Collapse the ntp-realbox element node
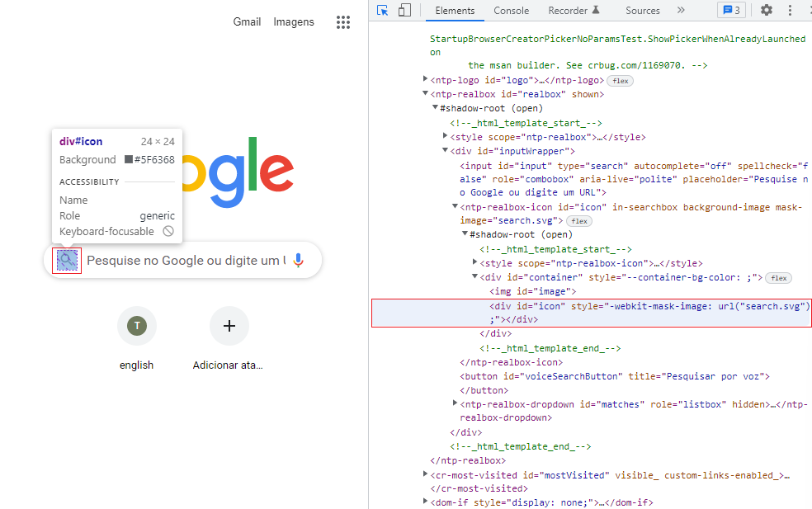 click(x=425, y=94)
